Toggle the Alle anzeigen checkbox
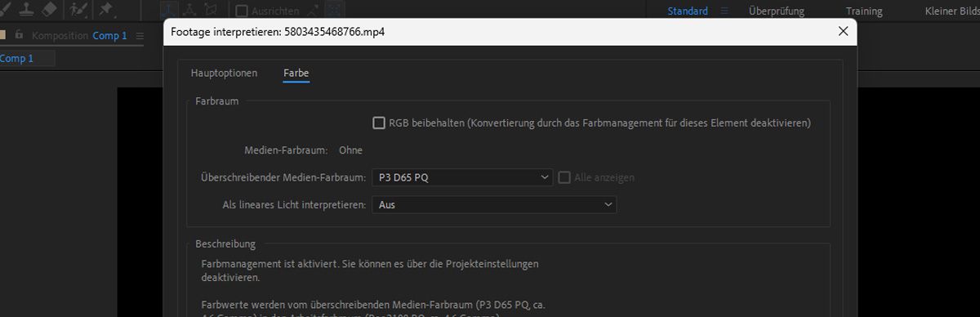The width and height of the screenshot is (980, 317). [x=564, y=177]
